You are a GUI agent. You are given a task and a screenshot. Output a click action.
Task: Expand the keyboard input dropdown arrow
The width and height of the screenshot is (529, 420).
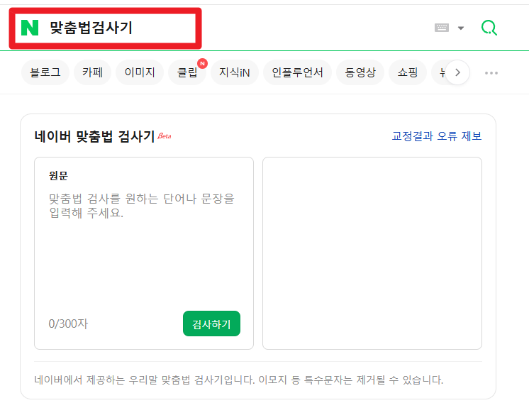(x=461, y=28)
